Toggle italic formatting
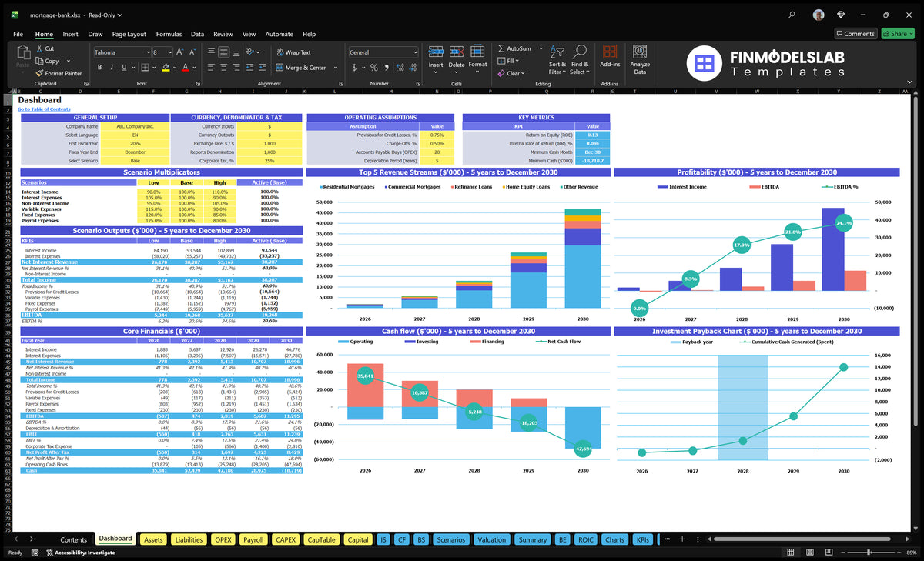This screenshot has width=924, height=561. coord(112,68)
